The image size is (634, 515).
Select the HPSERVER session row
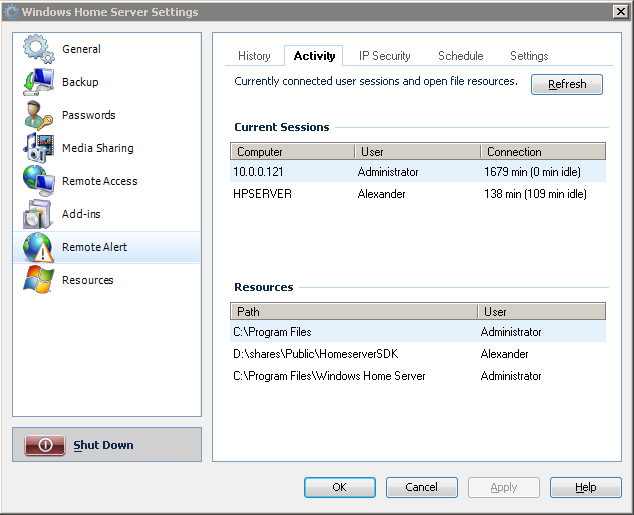pos(418,194)
